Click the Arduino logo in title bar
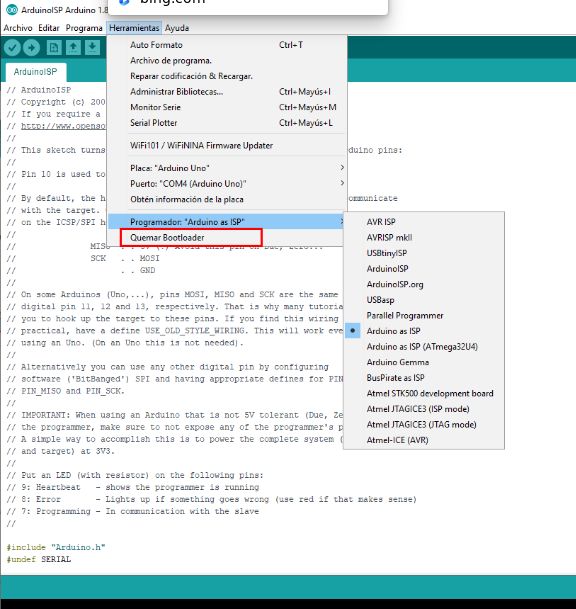 tap(11, 10)
